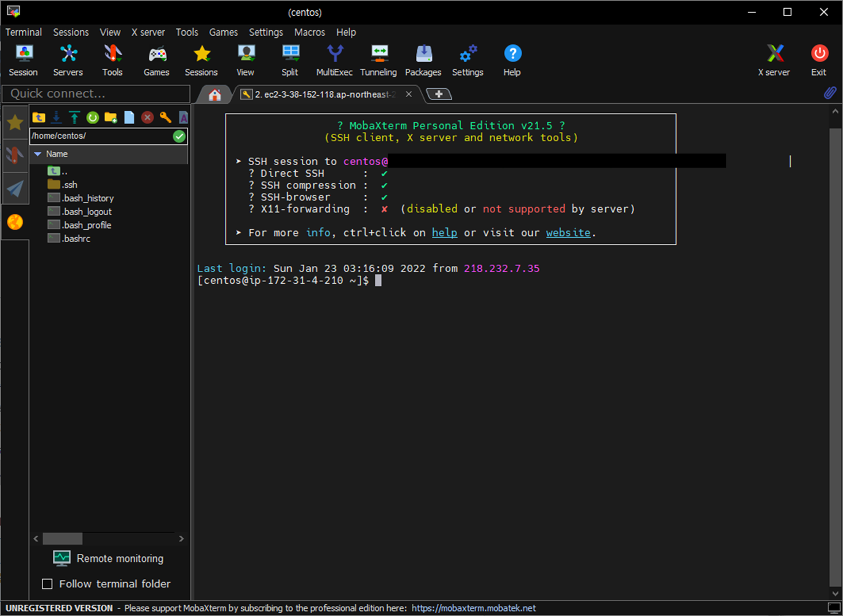Click the Split terminal icon

pos(290,60)
